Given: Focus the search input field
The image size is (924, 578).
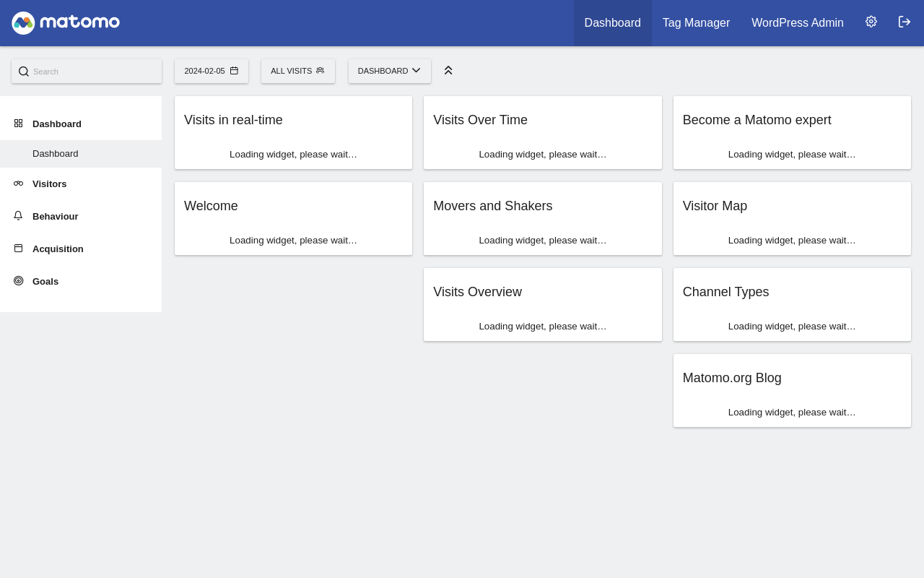Looking at the screenshot, I should click(x=94, y=72).
